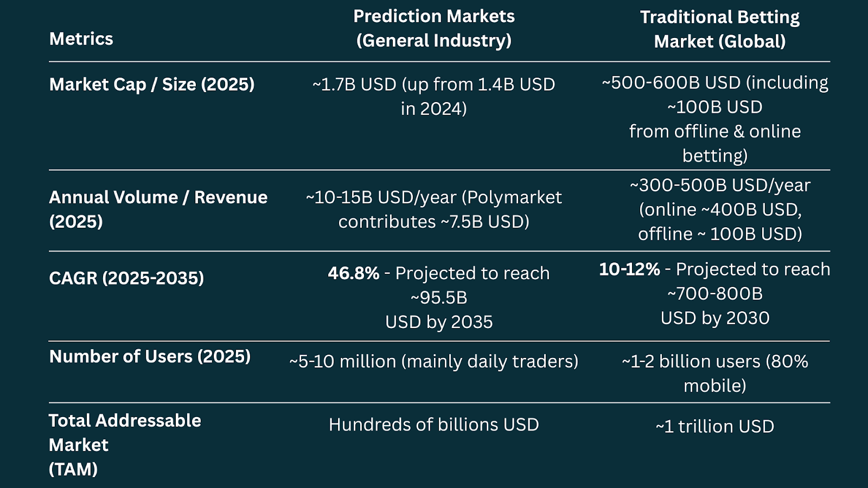Click the Hundreds of billions USD cell

(433, 425)
